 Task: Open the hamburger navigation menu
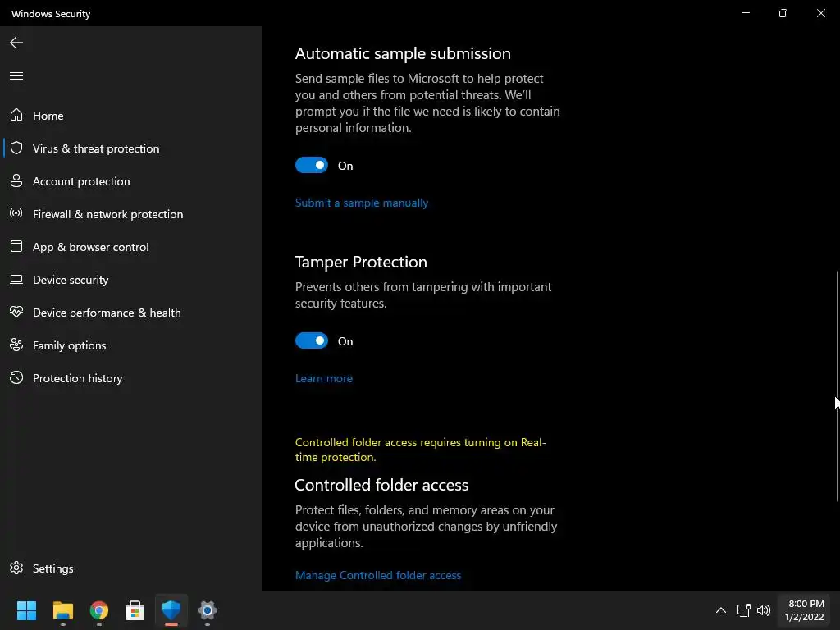(16, 76)
